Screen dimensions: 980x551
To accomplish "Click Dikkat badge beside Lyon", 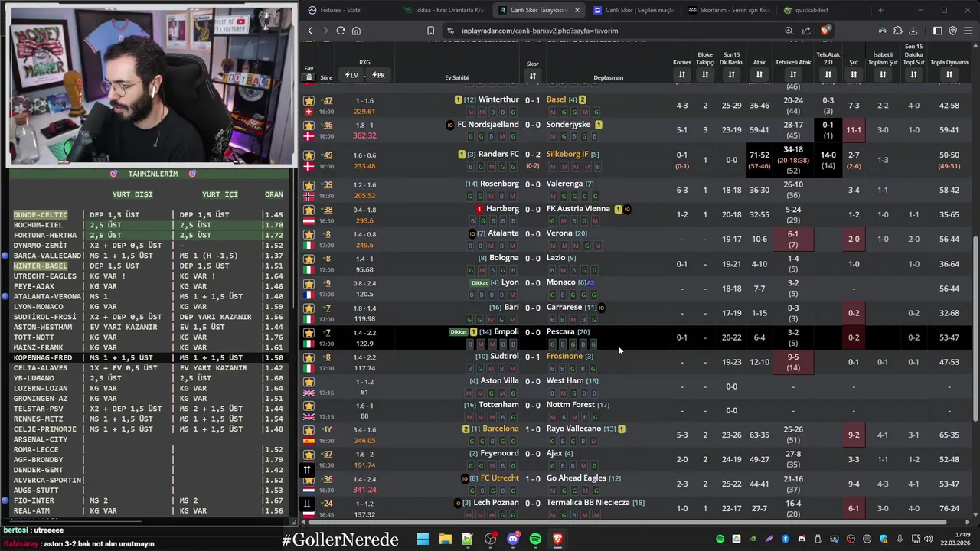I will 479,283.
